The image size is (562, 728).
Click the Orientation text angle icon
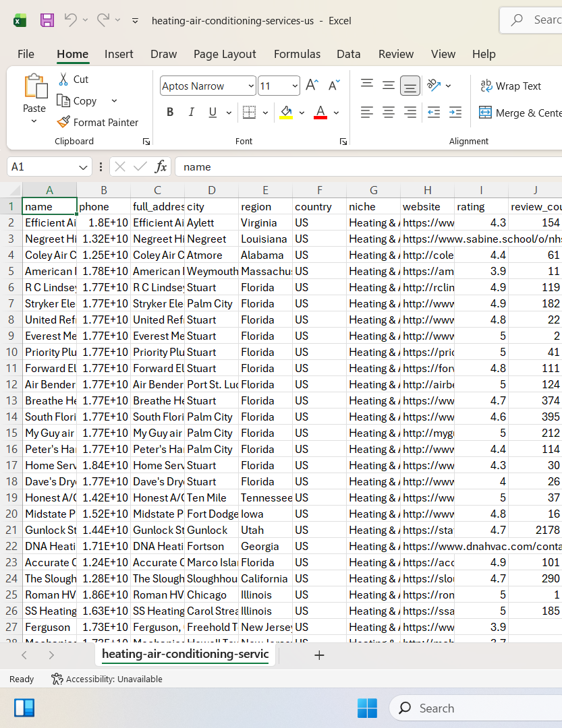click(x=434, y=85)
